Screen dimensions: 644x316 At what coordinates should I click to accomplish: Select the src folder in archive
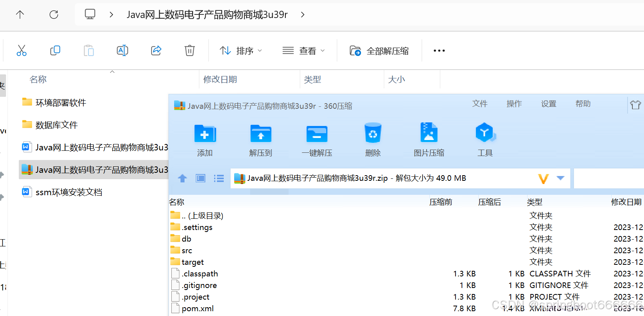(x=406, y=250)
